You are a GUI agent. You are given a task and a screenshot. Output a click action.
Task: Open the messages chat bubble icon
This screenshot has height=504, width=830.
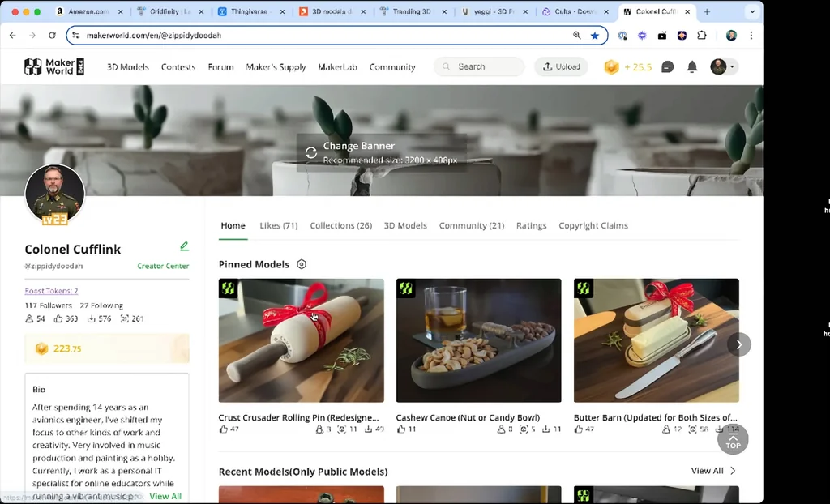(668, 66)
